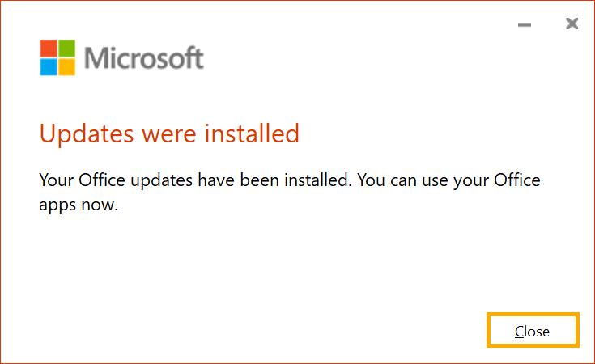Click the Microsoft wordmark text
Viewport: 595px width, 364px height.
pos(143,57)
